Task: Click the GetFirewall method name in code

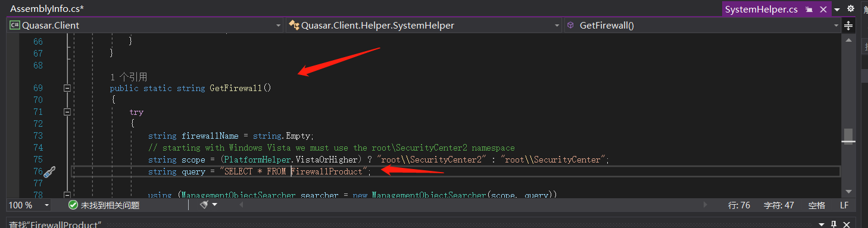Action: point(236,88)
